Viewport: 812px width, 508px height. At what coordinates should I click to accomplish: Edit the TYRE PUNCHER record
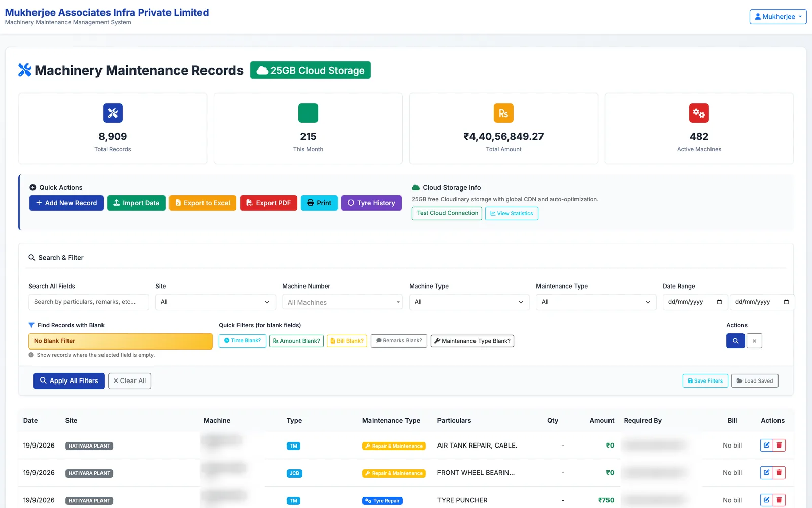(x=766, y=500)
